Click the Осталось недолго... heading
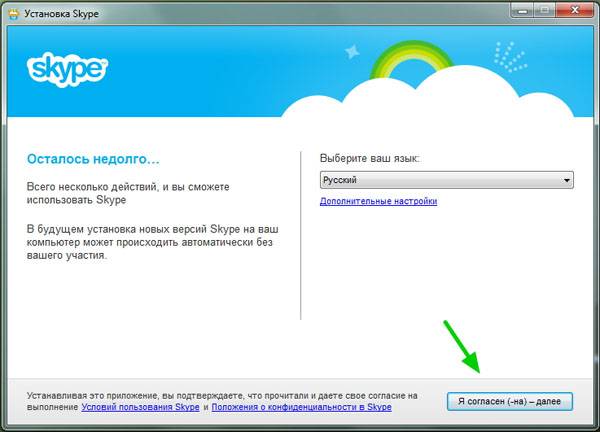600x432 pixels. [93, 159]
